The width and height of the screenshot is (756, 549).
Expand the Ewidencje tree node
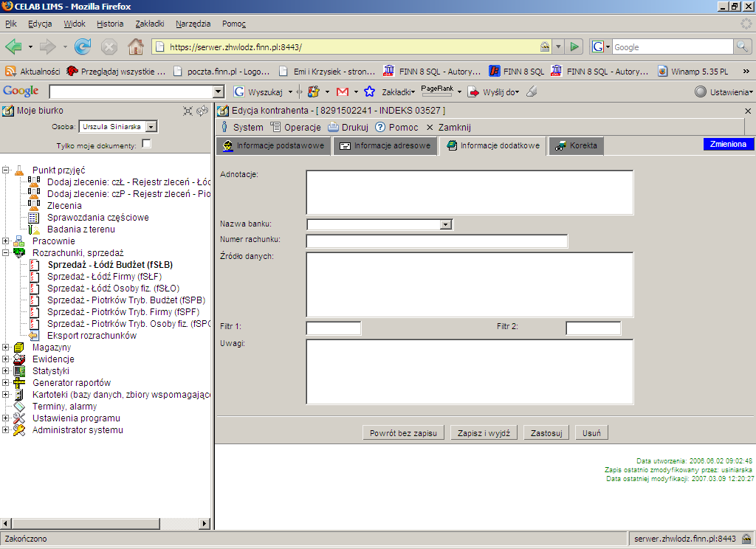[5, 359]
